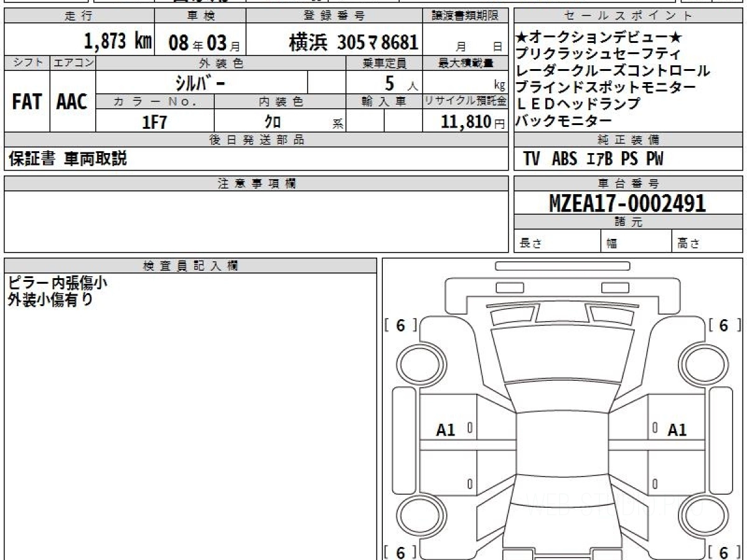Click the 最大積載量 header

tap(466, 63)
